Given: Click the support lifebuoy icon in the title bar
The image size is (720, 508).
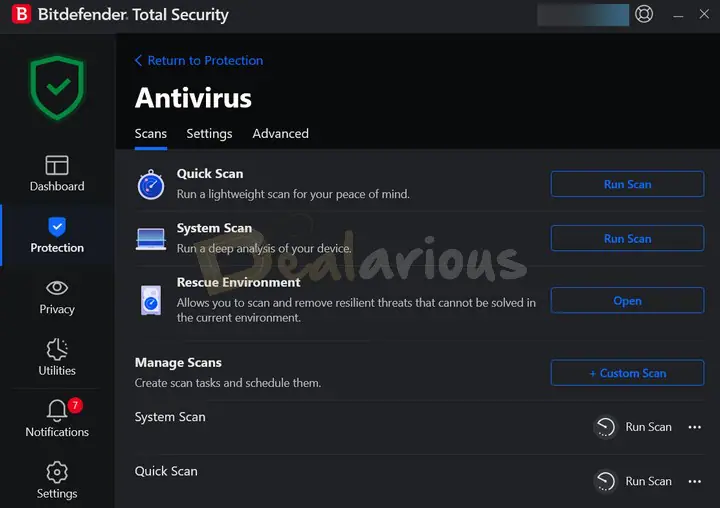Looking at the screenshot, I should (x=644, y=14).
